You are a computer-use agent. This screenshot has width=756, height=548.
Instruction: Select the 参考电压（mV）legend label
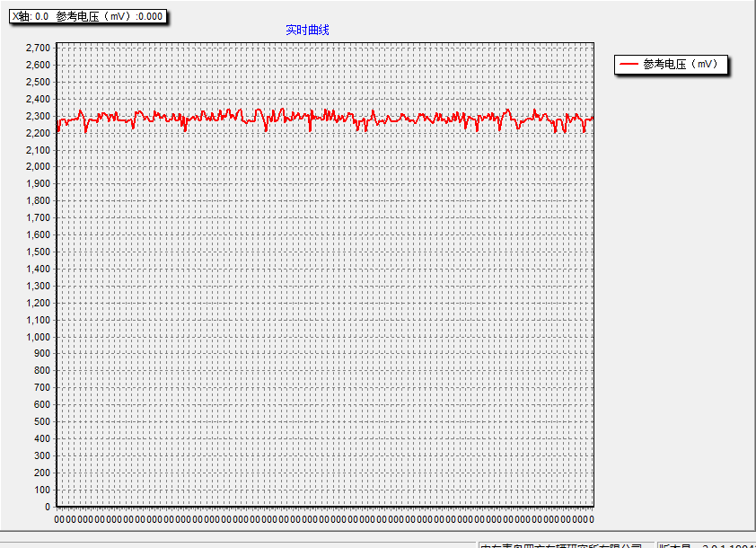pos(681,64)
